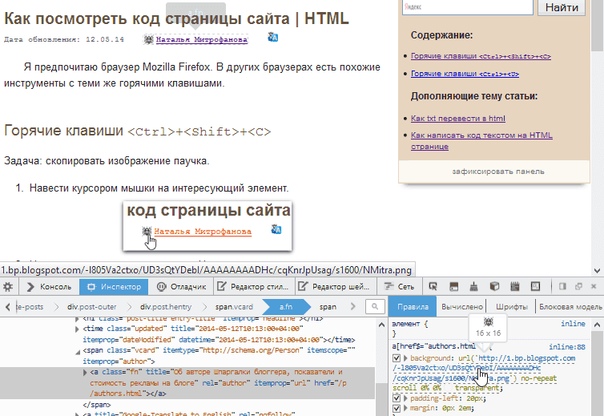
Task: Open developer tools in separate window
Action: (x=578, y=286)
